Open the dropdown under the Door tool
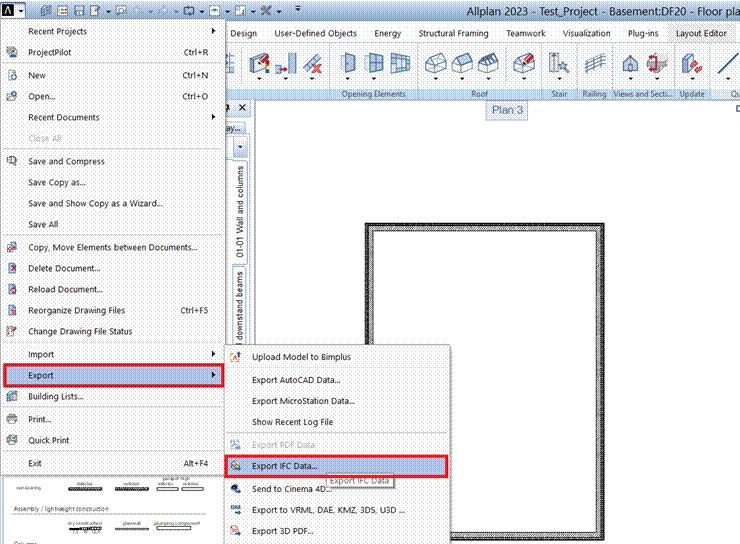 coord(348,79)
